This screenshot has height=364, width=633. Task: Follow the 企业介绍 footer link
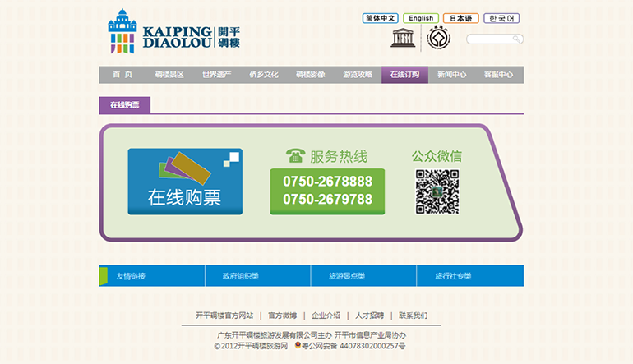326,316
